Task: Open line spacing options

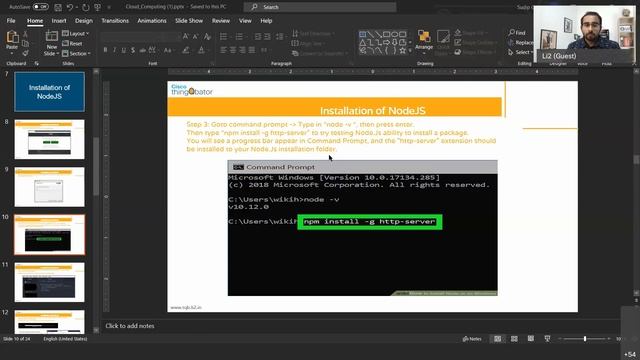Action: point(280,37)
